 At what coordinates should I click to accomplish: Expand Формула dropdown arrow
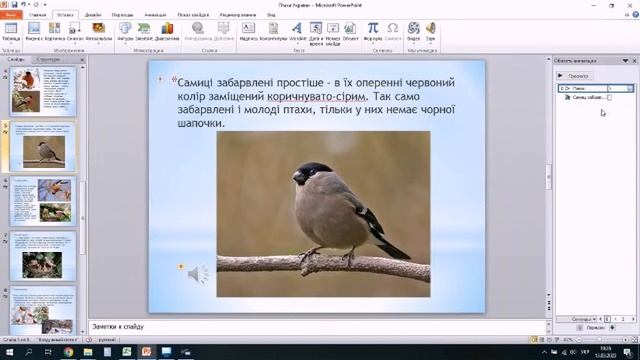pyautogui.click(x=373, y=44)
